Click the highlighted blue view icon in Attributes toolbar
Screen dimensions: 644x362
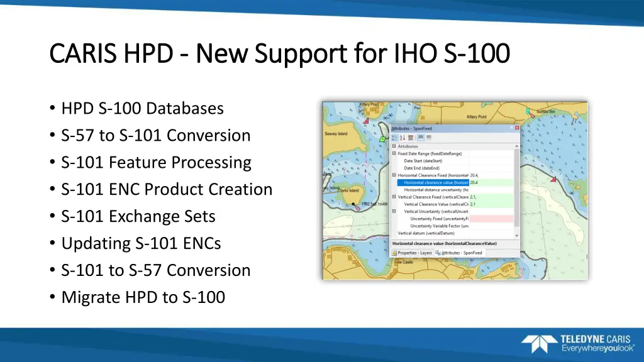pos(421,138)
